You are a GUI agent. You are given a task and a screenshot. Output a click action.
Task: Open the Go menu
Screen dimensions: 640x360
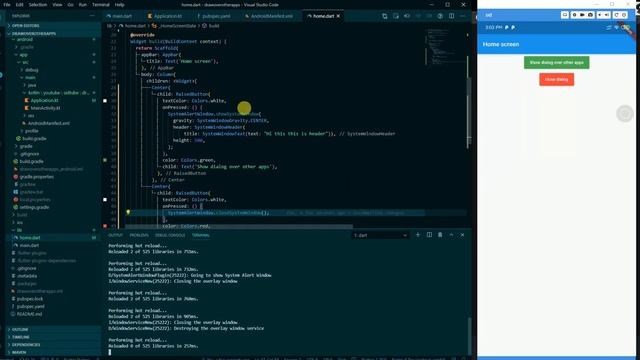pyautogui.click(x=70, y=4)
